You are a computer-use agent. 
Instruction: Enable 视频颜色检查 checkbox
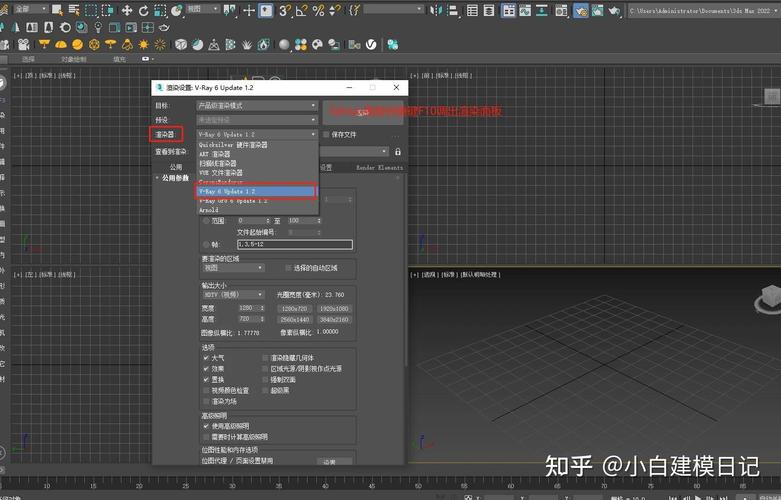(206, 390)
